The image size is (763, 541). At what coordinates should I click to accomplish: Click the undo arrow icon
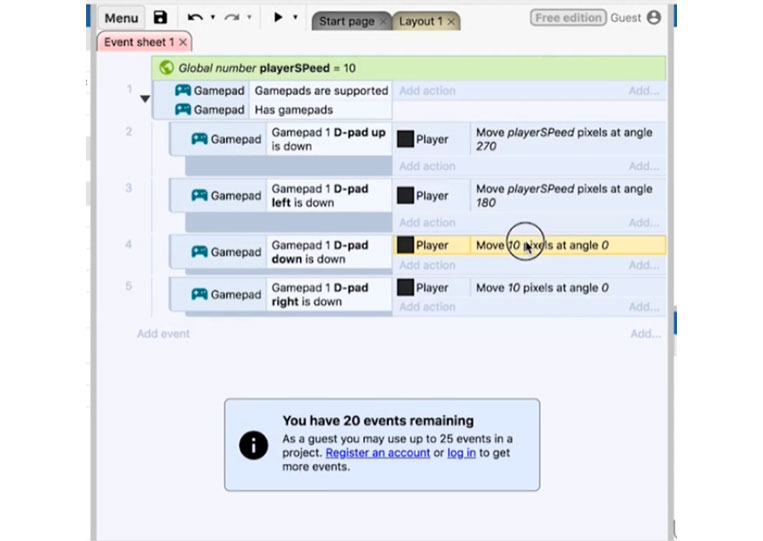point(195,18)
